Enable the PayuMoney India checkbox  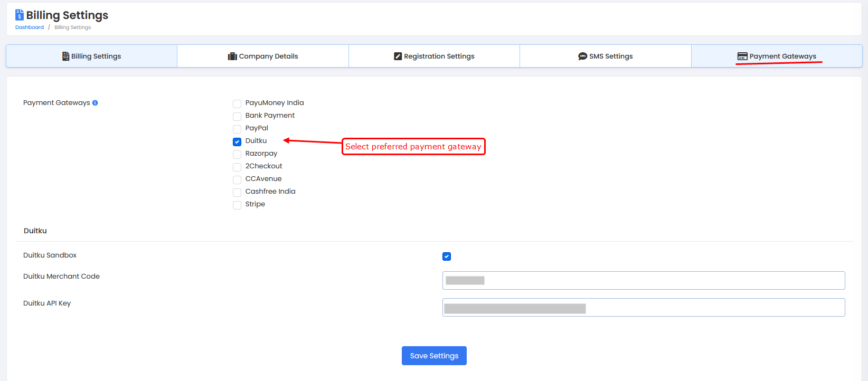(237, 104)
